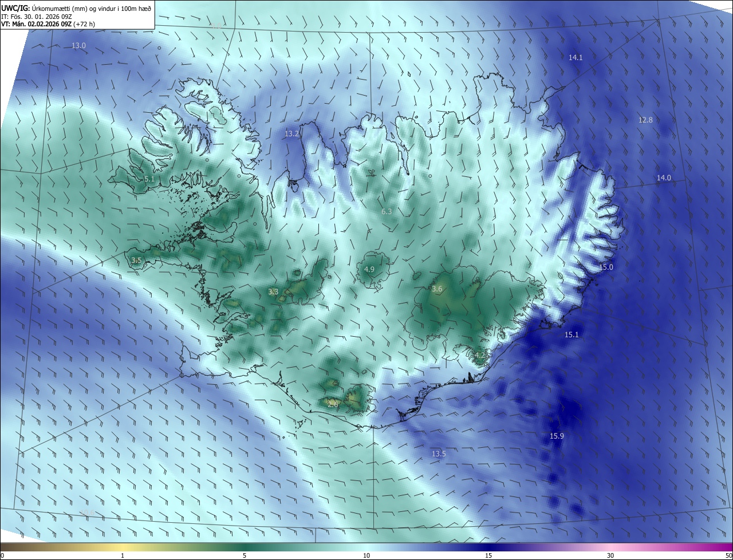The height and width of the screenshot is (560, 733).
Task: Click the initial time line 'IT: Fös. 30. 01. 2026 09Z'
Action: pyautogui.click(x=37, y=16)
